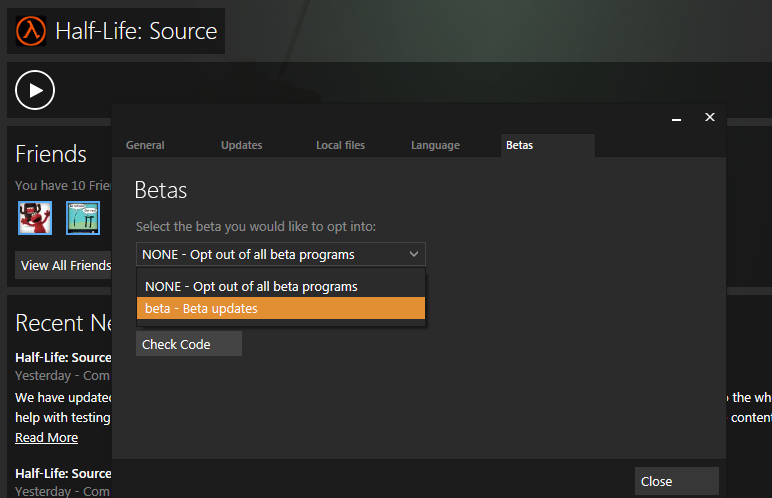
Task: Collapse the beta selection combo box
Action: 281,254
